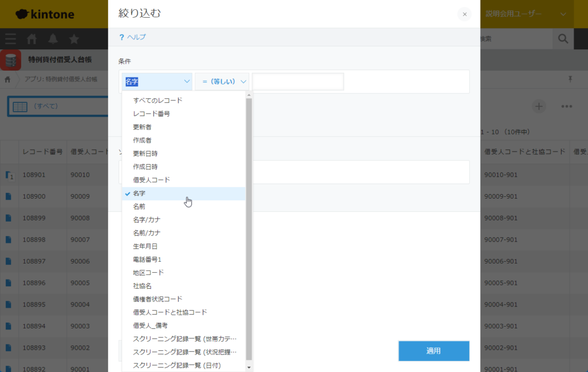Close the 絞り込む dialog
This screenshot has height=372, width=588.
[x=465, y=14]
